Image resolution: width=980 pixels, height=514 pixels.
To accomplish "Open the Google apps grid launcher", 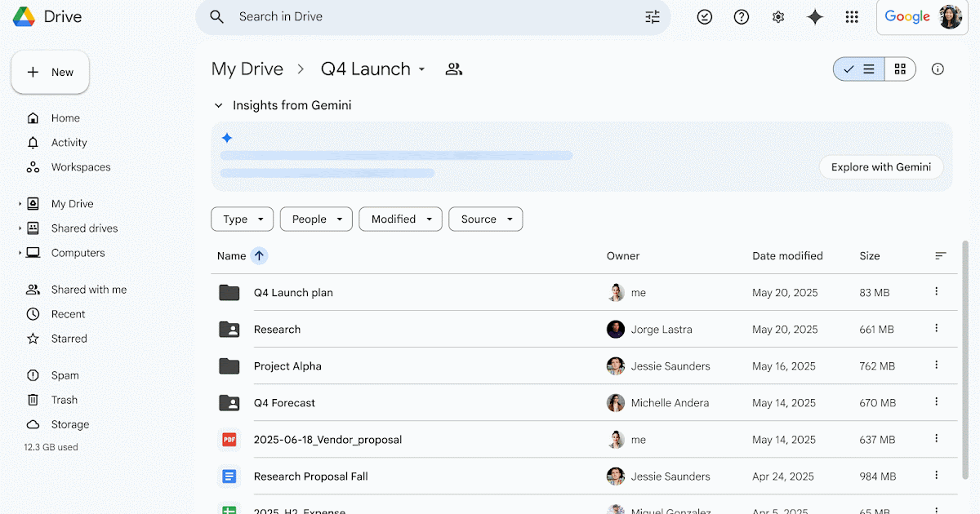I will pos(852,17).
